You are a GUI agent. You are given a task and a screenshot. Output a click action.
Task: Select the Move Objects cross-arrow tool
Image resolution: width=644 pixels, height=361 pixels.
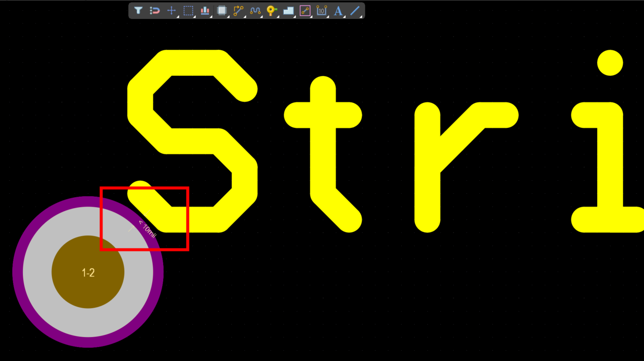point(172,10)
